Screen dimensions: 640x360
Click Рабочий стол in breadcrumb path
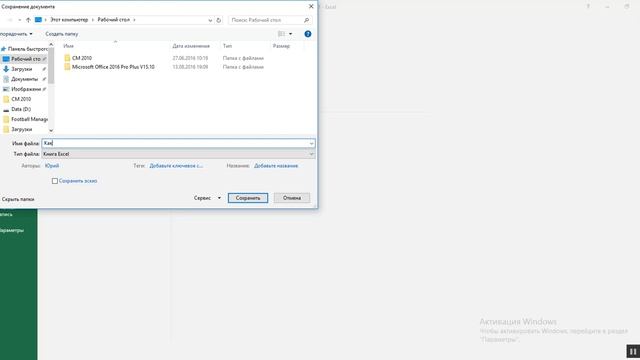pyautogui.click(x=113, y=20)
